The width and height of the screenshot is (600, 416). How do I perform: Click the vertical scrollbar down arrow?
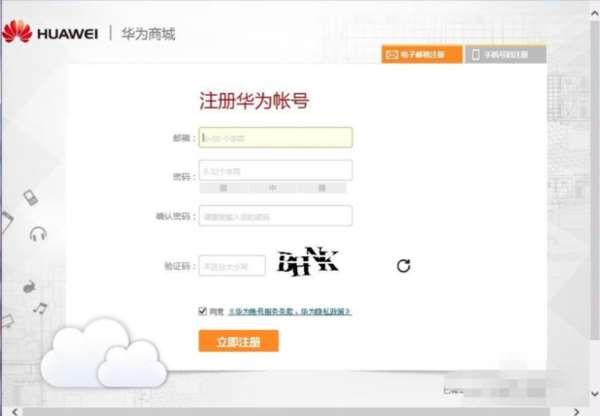(595, 393)
